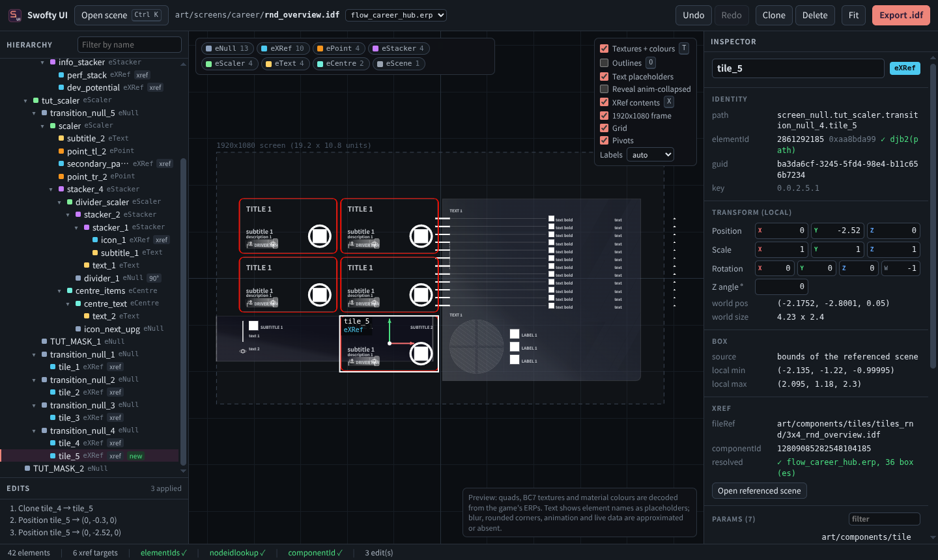Select the perf_stack node color icon
The width and height of the screenshot is (938, 560).
(x=61, y=75)
